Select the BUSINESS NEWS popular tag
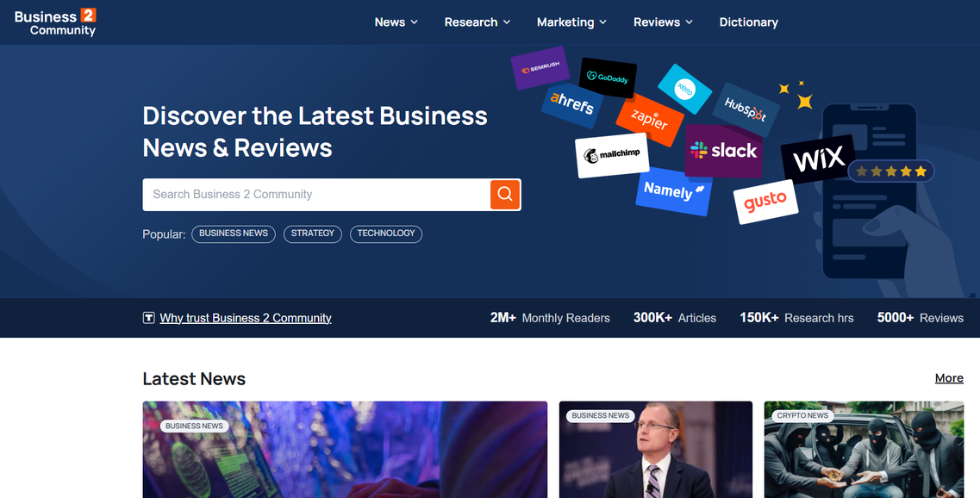The width and height of the screenshot is (980, 498). (233, 233)
